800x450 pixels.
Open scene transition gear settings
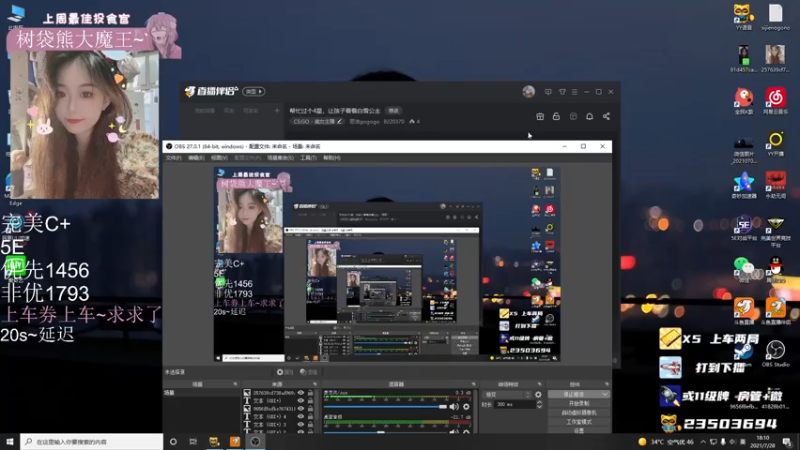pyautogui.click(x=538, y=394)
